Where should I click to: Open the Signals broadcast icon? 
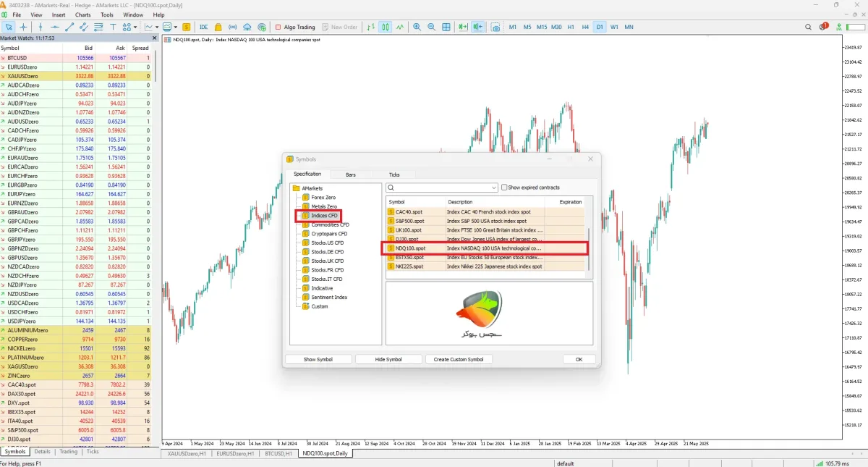coord(233,27)
